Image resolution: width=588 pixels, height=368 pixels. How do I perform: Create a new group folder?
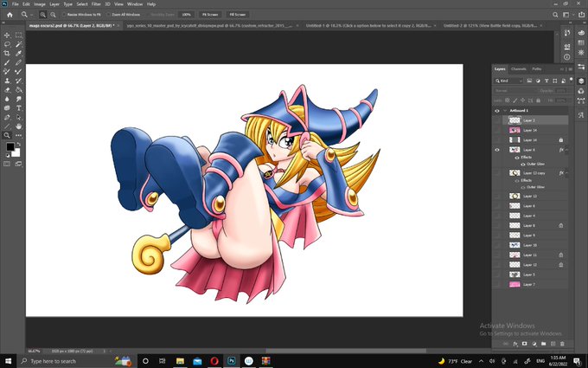543,344
